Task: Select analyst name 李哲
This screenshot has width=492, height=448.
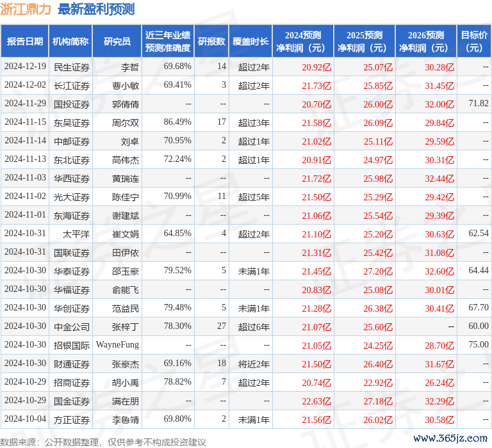Action: [130, 67]
